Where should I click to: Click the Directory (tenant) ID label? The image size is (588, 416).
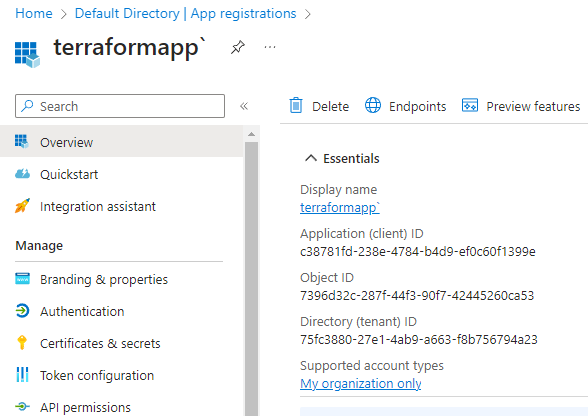pos(358,321)
